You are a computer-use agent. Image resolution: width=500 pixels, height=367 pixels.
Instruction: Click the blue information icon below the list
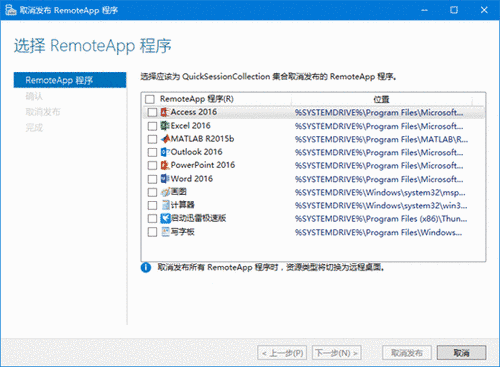tap(146, 267)
